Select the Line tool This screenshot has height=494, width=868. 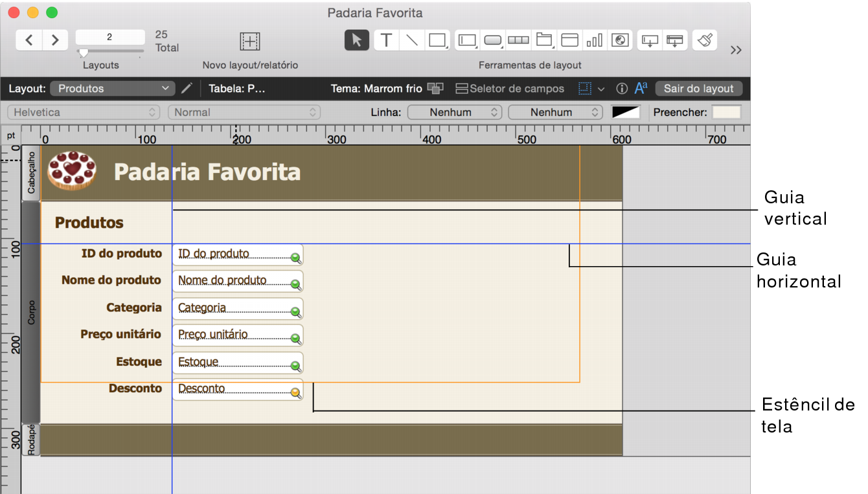point(412,39)
